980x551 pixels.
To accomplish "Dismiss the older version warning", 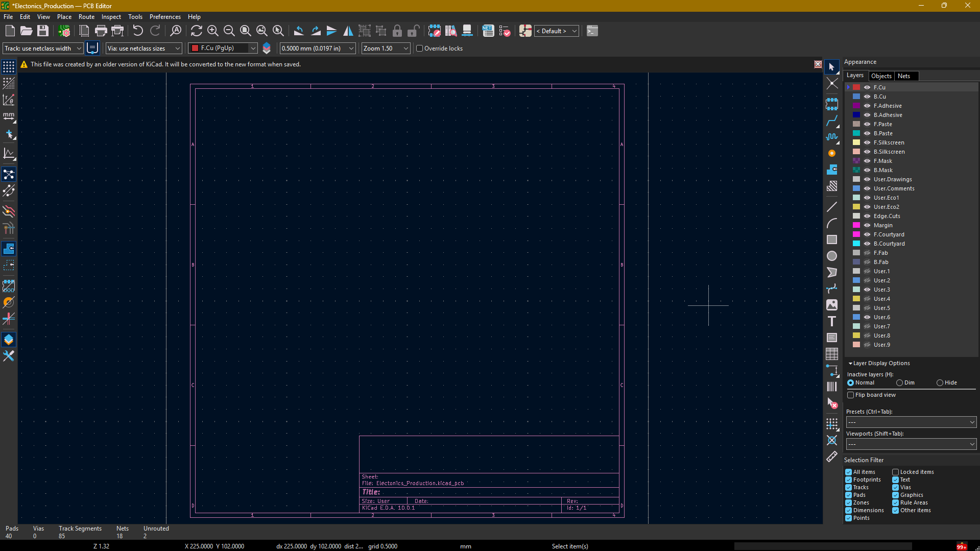I will pos(818,64).
